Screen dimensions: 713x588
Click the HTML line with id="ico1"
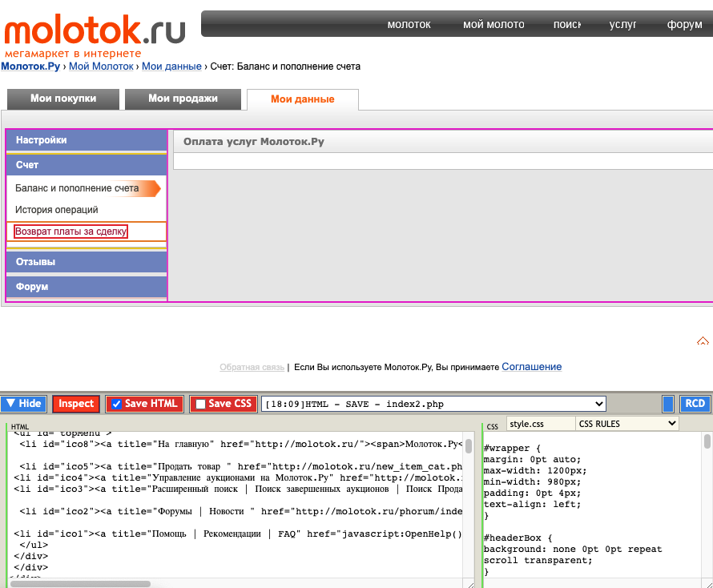pyautogui.click(x=238, y=534)
